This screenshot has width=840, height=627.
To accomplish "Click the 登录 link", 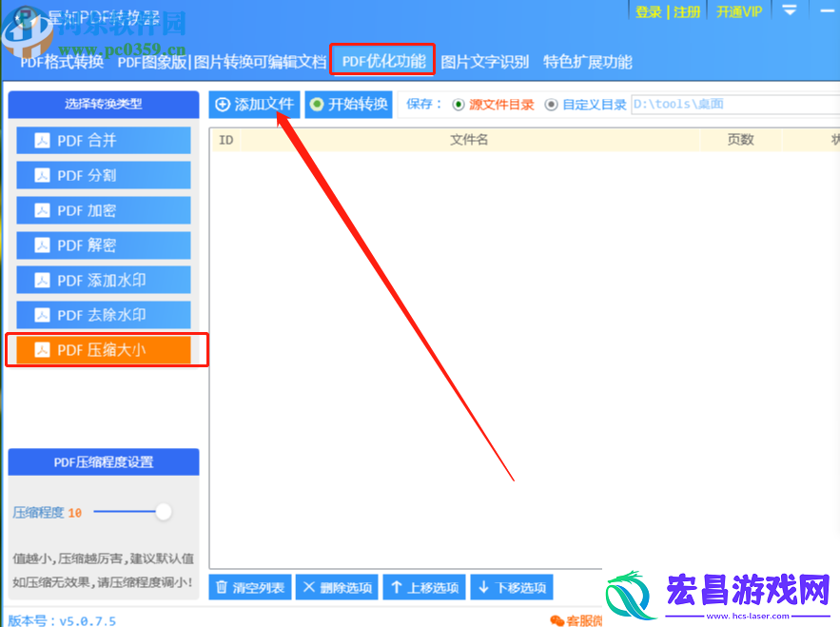I will pyautogui.click(x=648, y=11).
